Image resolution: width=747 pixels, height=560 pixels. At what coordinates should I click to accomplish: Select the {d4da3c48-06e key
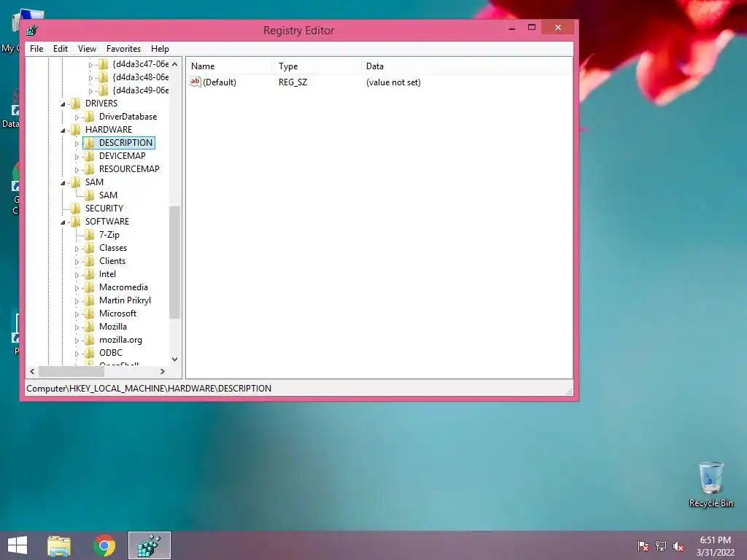point(141,77)
